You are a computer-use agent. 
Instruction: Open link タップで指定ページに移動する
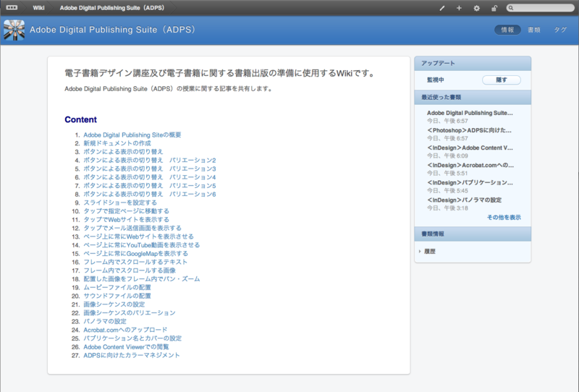point(126,211)
